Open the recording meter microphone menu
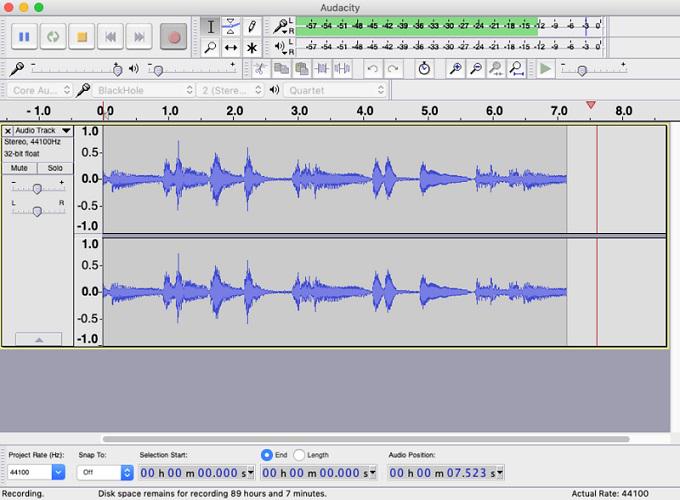Screen dimensions: 680x500 coord(281,26)
